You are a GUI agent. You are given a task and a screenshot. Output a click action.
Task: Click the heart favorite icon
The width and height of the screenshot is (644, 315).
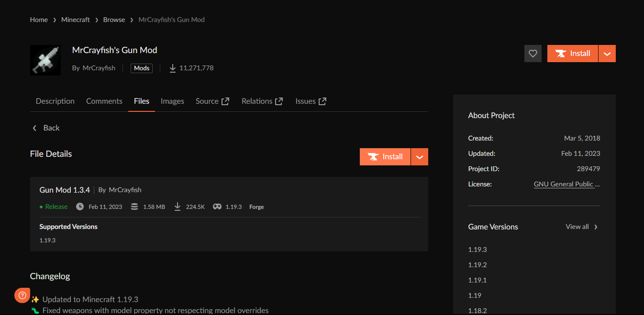[533, 54]
